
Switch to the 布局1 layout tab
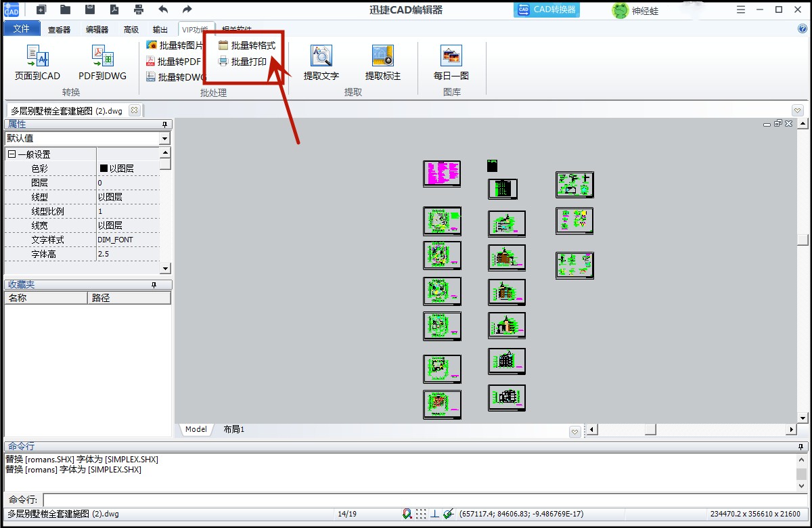[233, 429]
